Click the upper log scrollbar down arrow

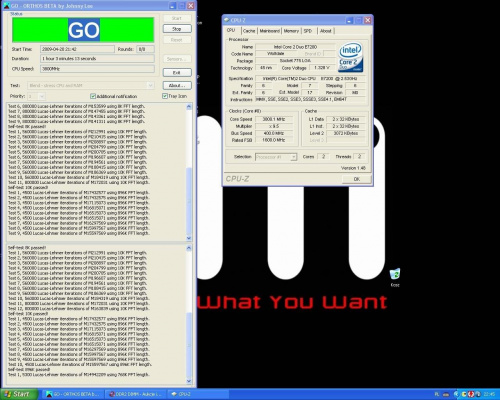coord(189,238)
